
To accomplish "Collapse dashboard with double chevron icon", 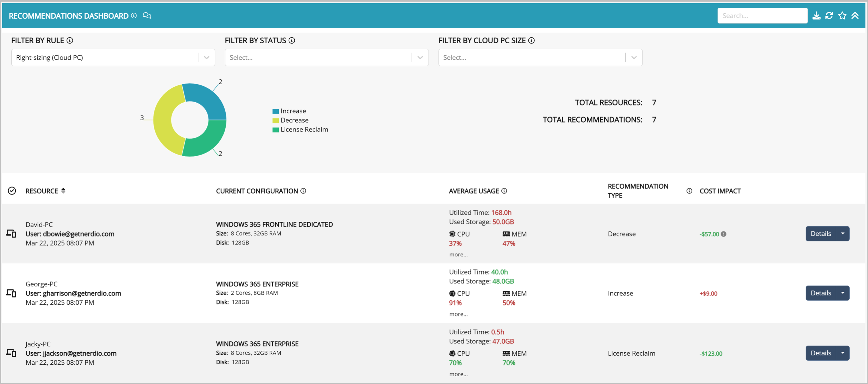I will click(855, 16).
